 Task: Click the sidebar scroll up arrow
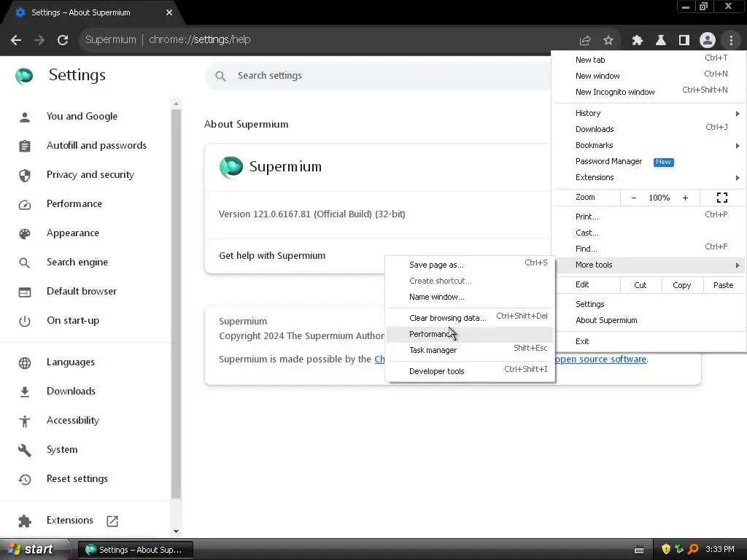177,104
